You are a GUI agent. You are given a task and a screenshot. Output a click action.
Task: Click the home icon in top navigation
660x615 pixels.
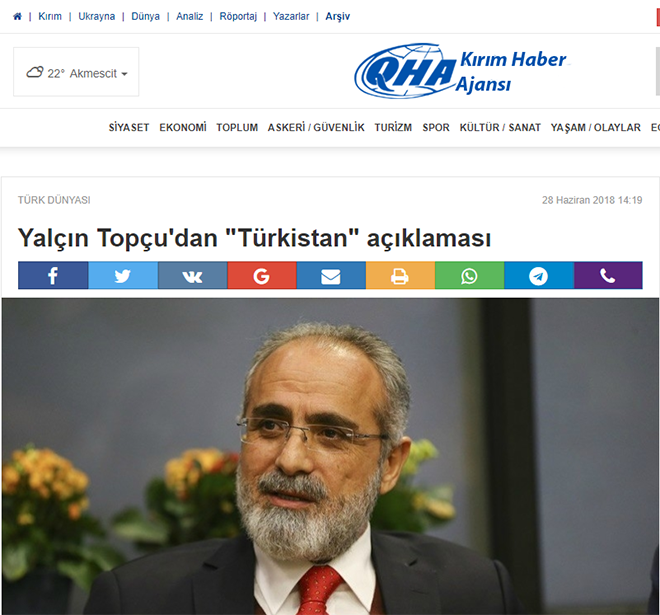pos(17,16)
